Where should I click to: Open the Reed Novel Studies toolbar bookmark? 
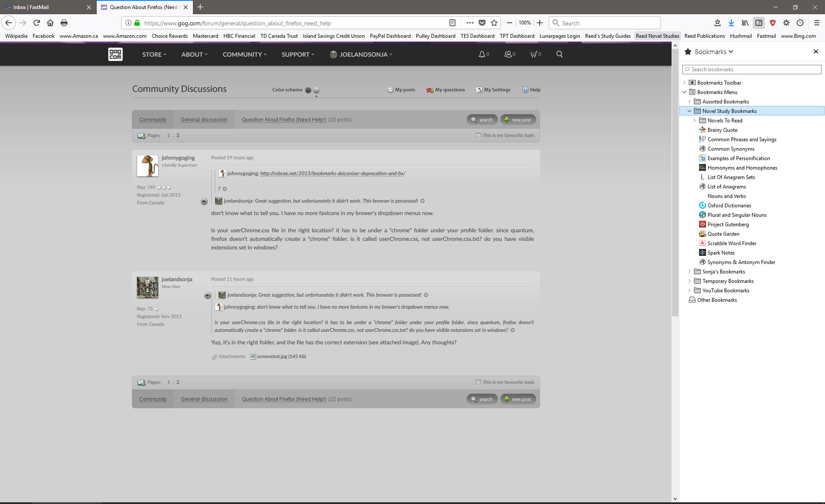tap(657, 36)
